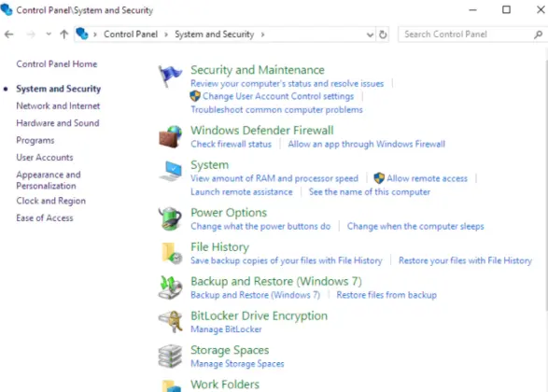
Task: Click Change when the computer sleeps
Action: (415, 227)
